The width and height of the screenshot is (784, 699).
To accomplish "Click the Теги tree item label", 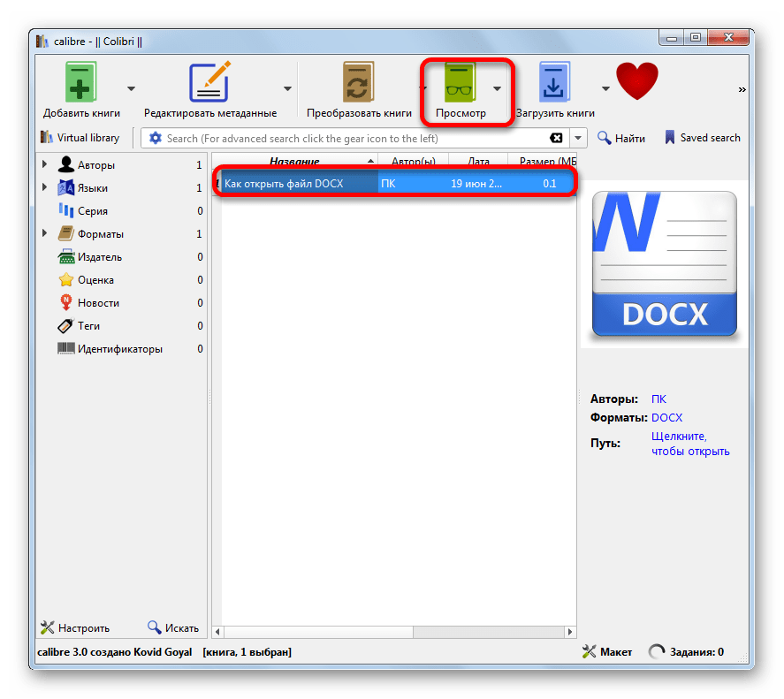I will click(x=88, y=326).
